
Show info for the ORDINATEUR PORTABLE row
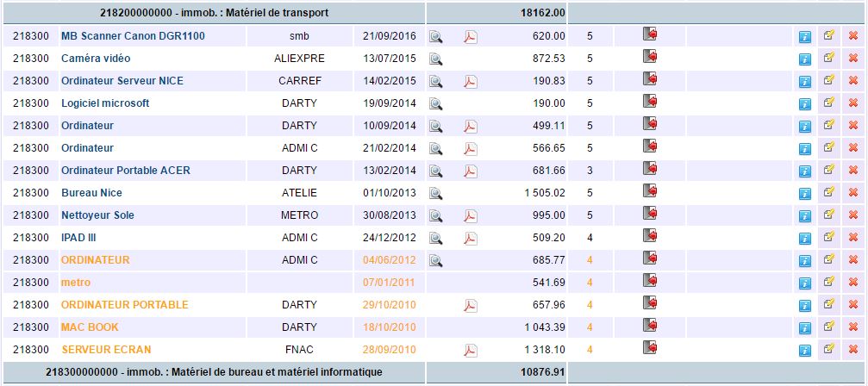pos(805,305)
